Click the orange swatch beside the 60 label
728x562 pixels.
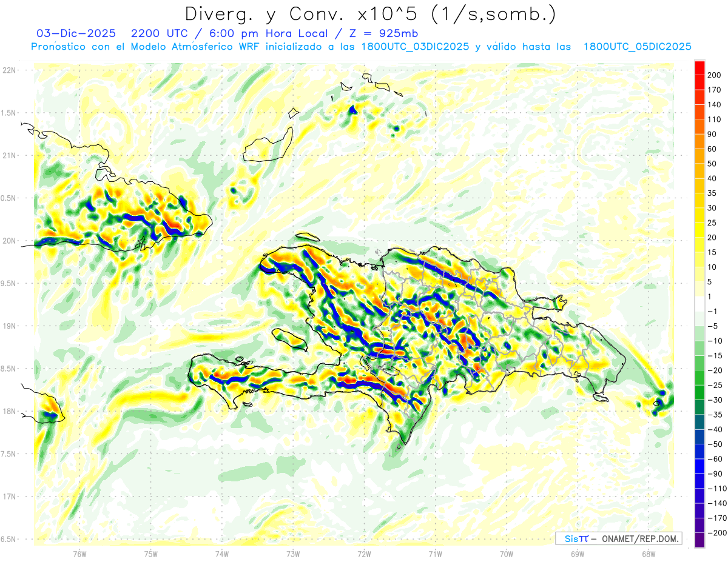(x=699, y=142)
